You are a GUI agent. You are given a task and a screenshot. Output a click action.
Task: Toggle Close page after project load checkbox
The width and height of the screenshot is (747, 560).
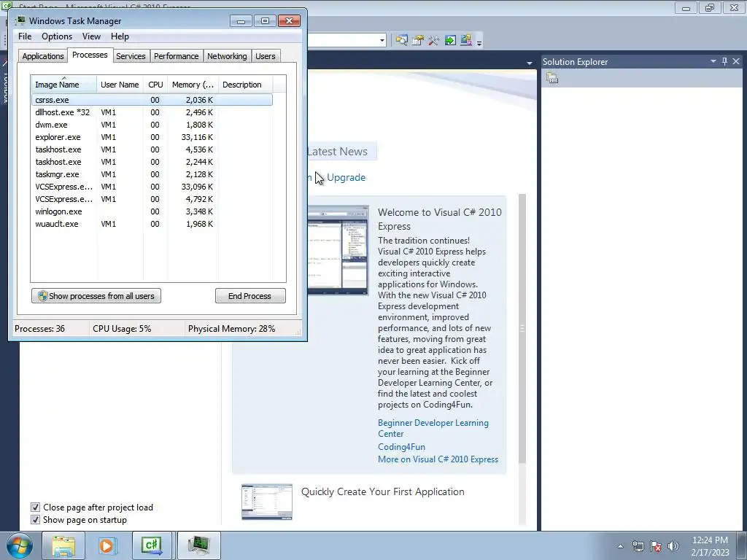(x=35, y=507)
